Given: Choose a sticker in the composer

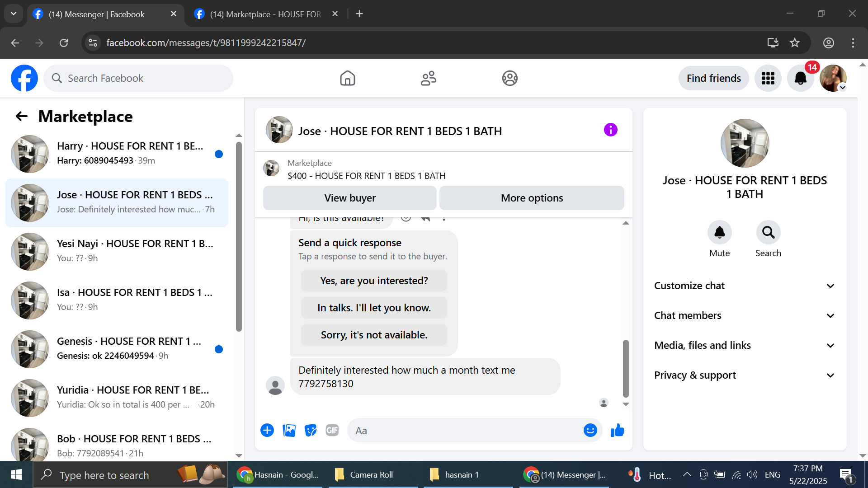Looking at the screenshot, I should 311,430.
